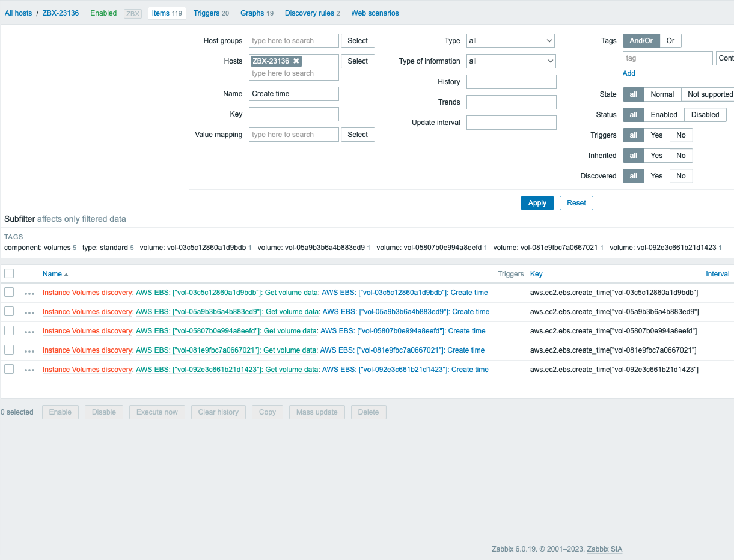The image size is (734, 560).
Task: Remove ZBX-23136 host tag with x icon
Action: pyautogui.click(x=296, y=61)
